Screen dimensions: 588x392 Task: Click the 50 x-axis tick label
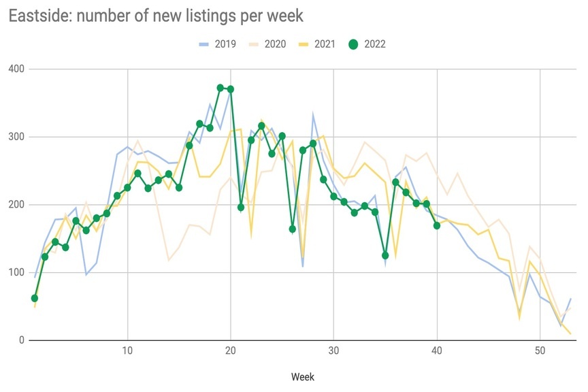(x=540, y=353)
